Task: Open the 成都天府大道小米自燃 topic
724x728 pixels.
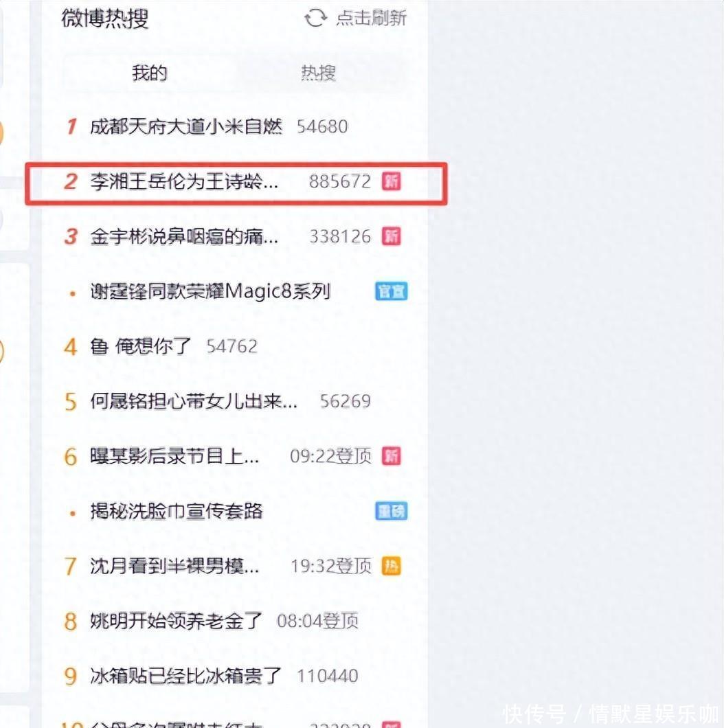Action: point(185,126)
